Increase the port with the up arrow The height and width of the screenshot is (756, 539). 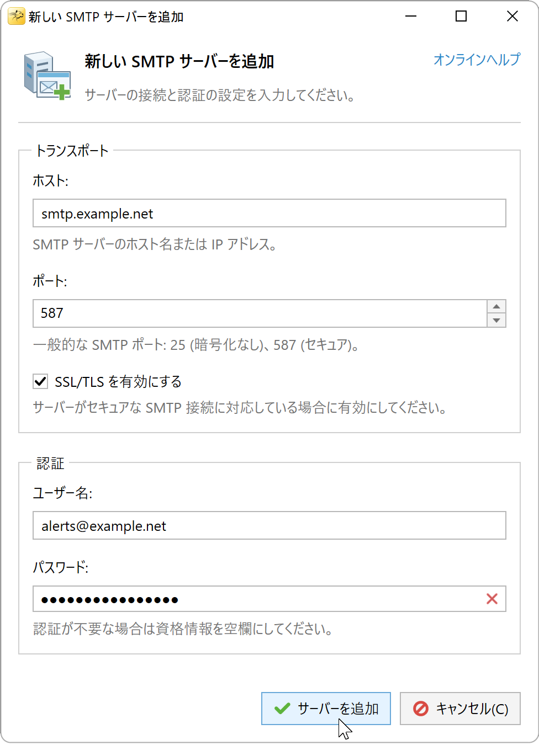click(x=496, y=307)
